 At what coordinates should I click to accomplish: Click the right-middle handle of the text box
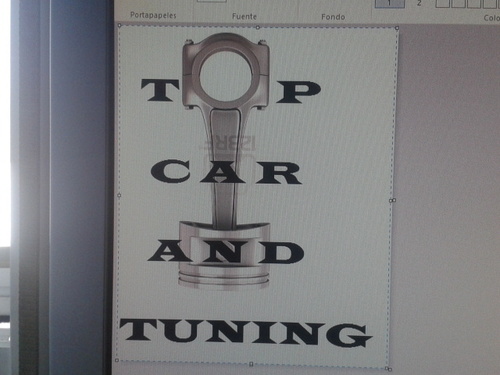[392, 200]
